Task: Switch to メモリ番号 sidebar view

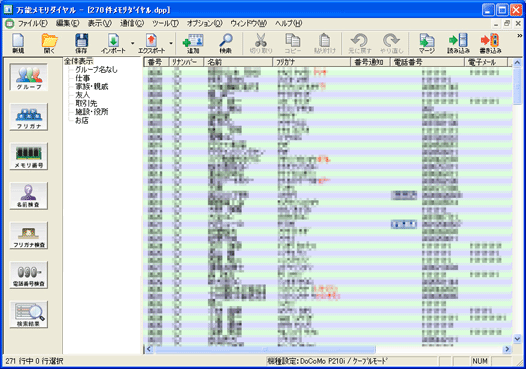Action: (x=29, y=156)
